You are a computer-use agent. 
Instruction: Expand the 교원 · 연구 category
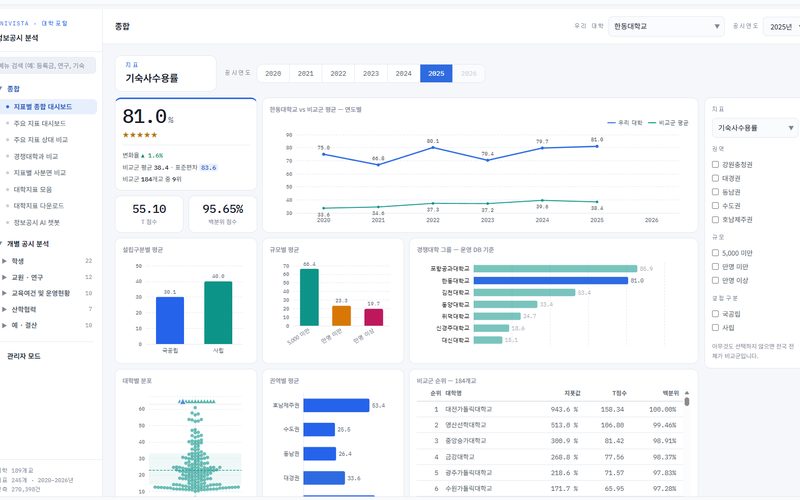47,277
